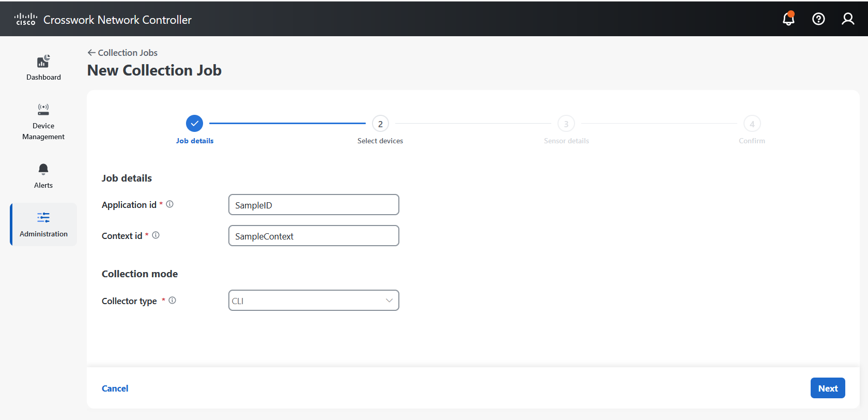868x420 pixels.
Task: Click the Job details step label
Action: 195,141
